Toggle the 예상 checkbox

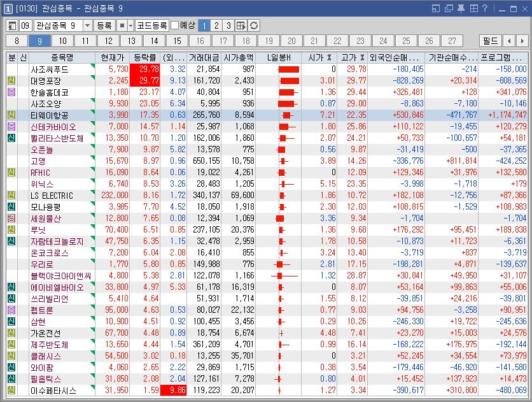tap(174, 25)
